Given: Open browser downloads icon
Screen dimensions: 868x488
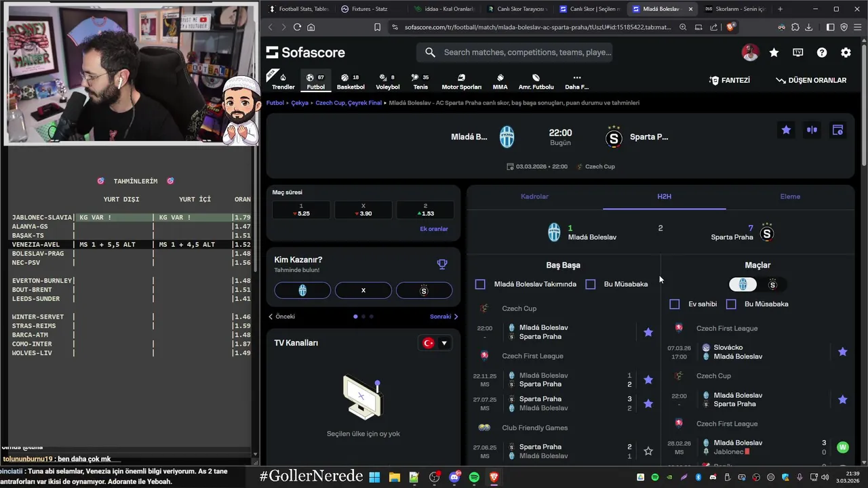Looking at the screenshot, I should click(808, 27).
